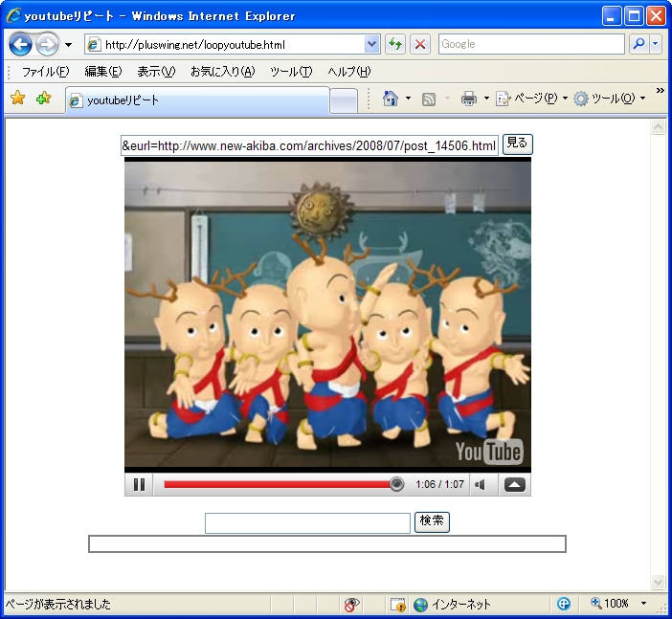Image resolution: width=672 pixels, height=619 pixels.
Task: Pause the YouTube video
Action: pyautogui.click(x=139, y=484)
